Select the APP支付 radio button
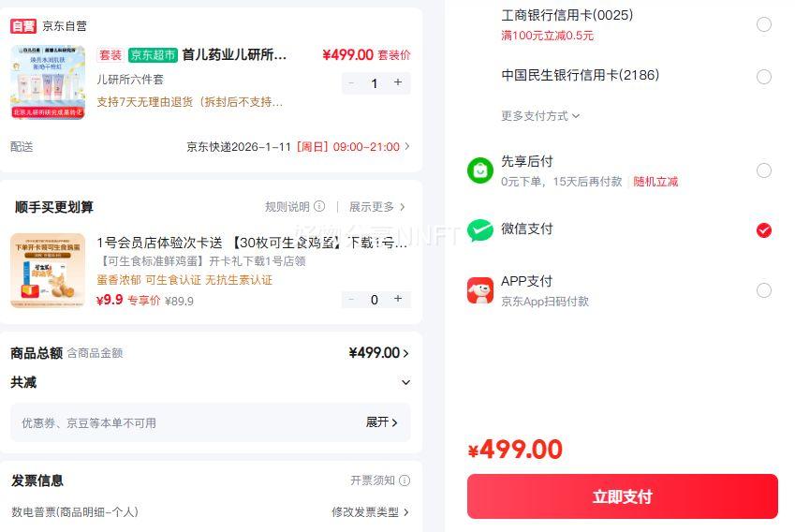This screenshot has width=795, height=532. tap(764, 290)
